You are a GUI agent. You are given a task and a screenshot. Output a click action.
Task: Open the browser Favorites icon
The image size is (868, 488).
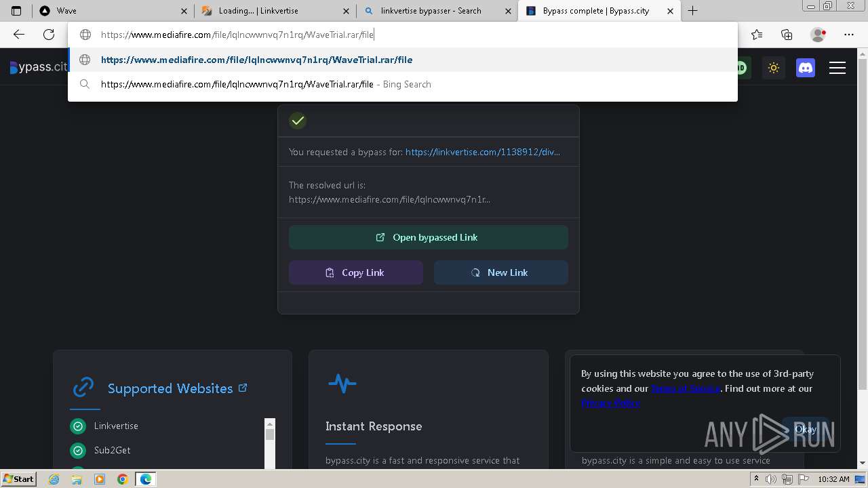(x=757, y=35)
